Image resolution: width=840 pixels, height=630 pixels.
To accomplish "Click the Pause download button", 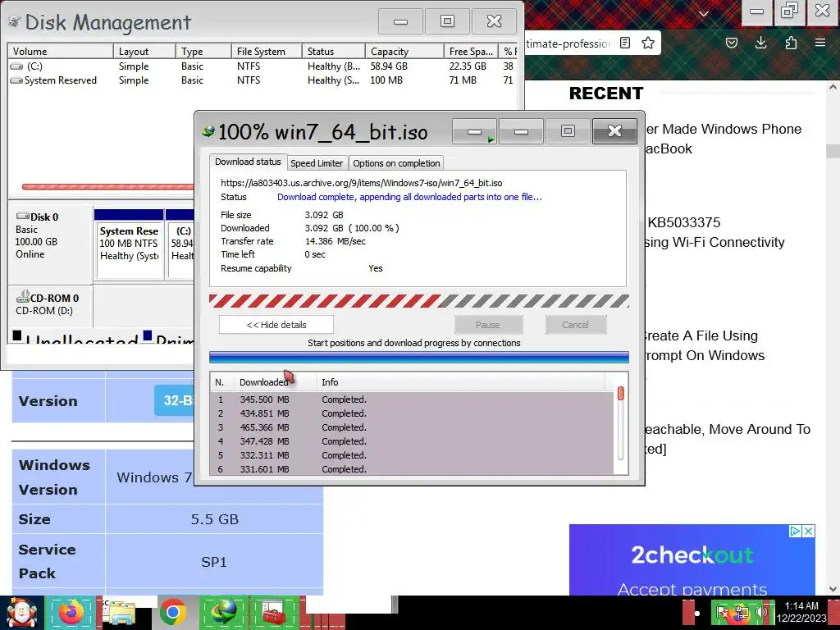I will 488,325.
